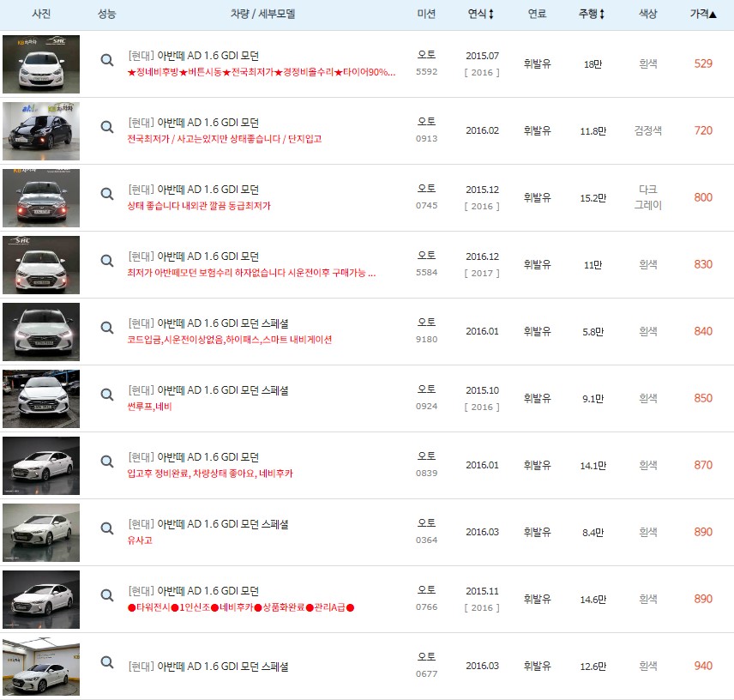Click magnifier icon in the 870 price row
The height and width of the screenshot is (700, 734).
(107, 462)
